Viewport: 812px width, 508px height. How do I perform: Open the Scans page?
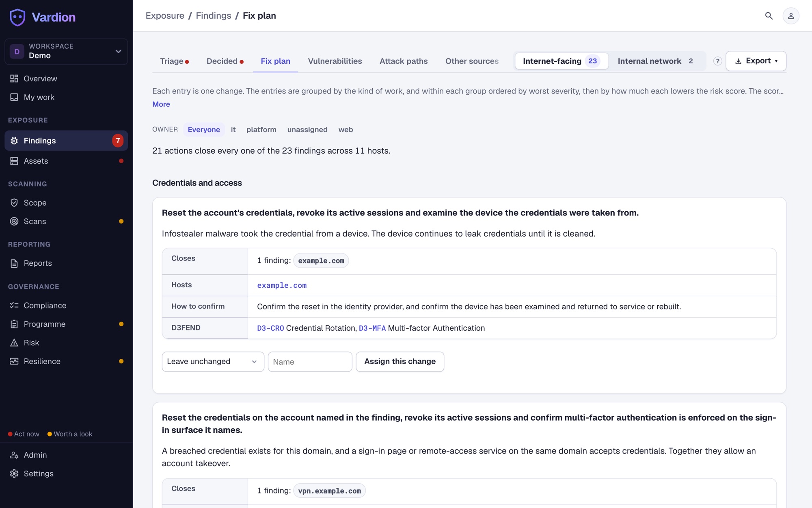pyautogui.click(x=66, y=221)
